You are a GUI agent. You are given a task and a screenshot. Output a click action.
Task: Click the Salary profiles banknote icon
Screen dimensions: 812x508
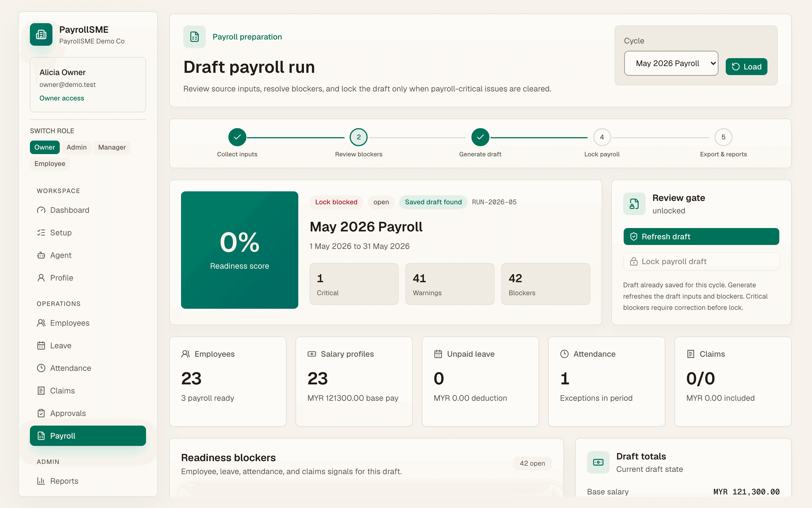tap(312, 354)
